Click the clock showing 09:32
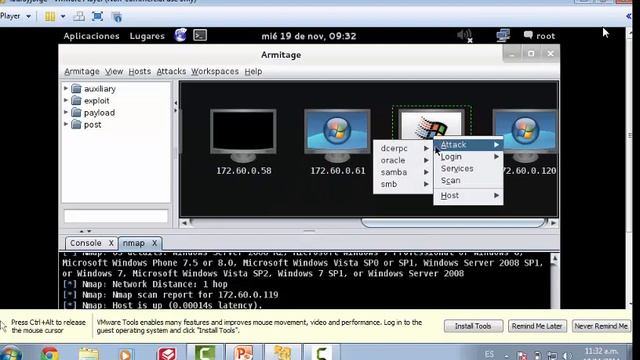Image resolution: width=640 pixels, height=360 pixels. [309, 36]
